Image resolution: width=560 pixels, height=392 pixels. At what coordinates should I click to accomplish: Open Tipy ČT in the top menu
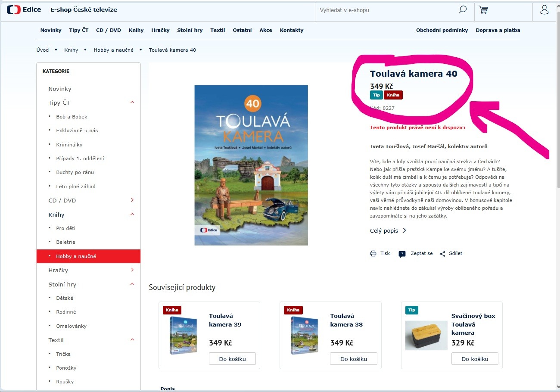[79, 30]
